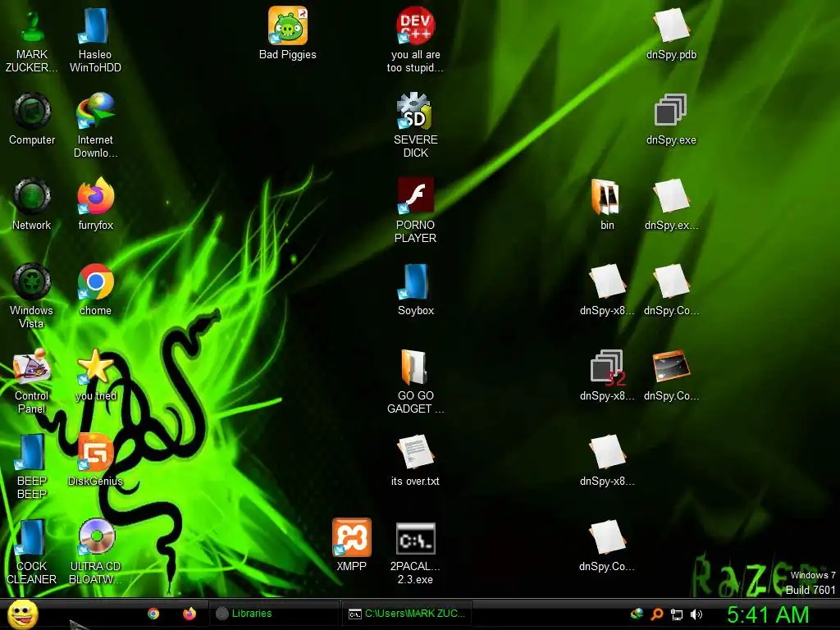Screen dimensions: 840x630
Task: Open dnSpy-x8... file beside Soybox row
Action: pos(607,290)
